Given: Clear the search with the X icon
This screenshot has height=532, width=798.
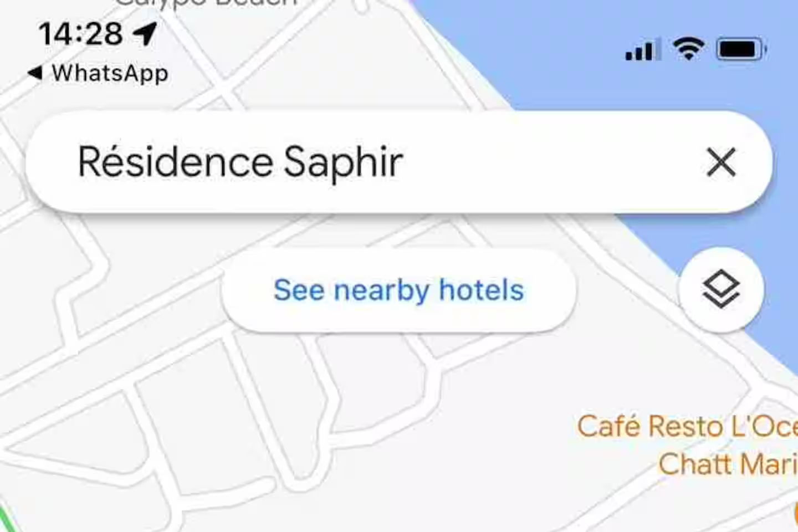Looking at the screenshot, I should click(x=721, y=162).
